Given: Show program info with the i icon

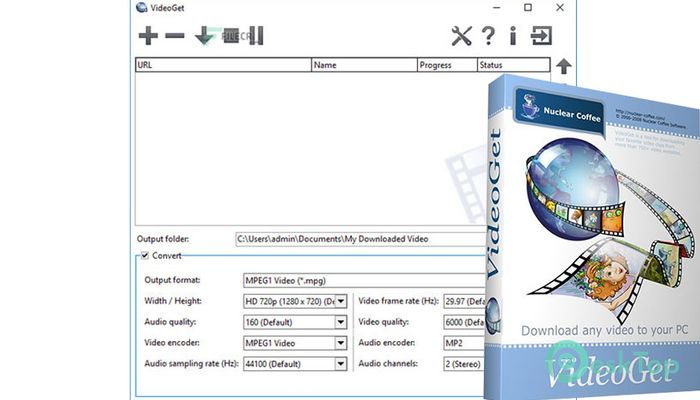Looking at the screenshot, I should (x=513, y=36).
